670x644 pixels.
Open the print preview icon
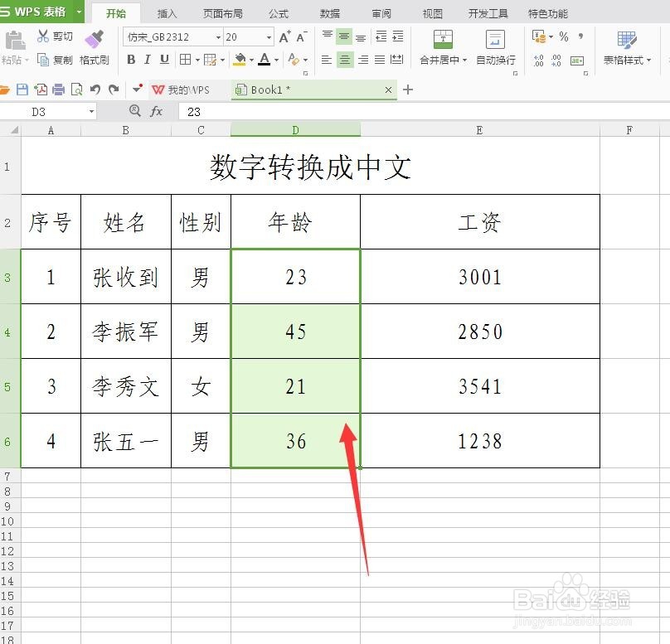[x=77, y=90]
